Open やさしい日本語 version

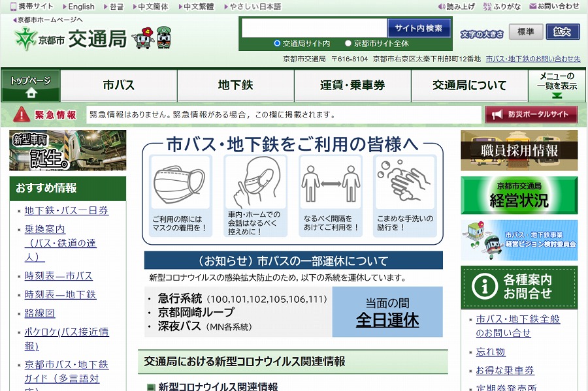click(x=253, y=7)
